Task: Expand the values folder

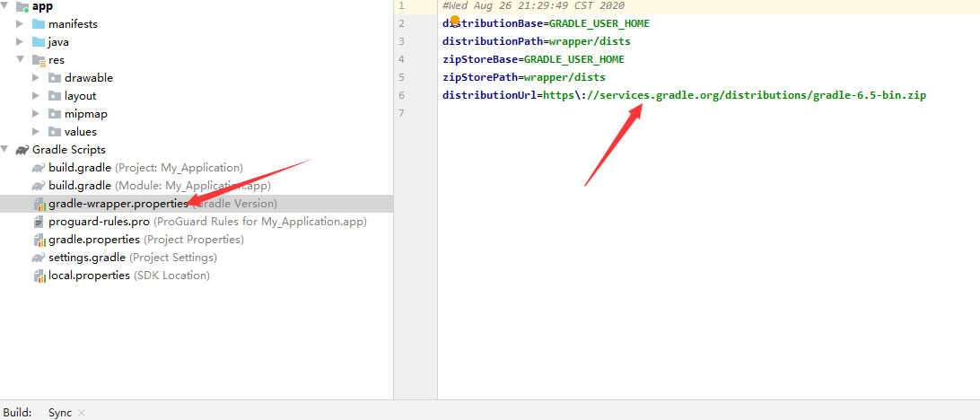Action: click(36, 132)
